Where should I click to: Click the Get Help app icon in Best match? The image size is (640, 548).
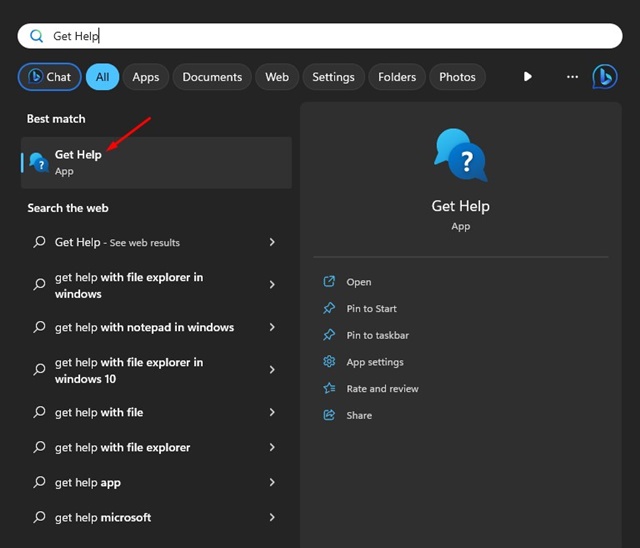pyautogui.click(x=39, y=162)
